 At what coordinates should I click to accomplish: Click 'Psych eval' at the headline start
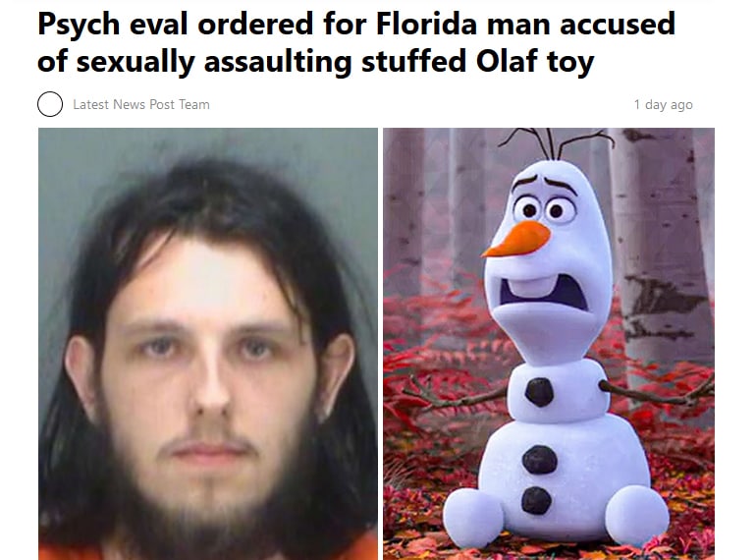tap(112, 25)
